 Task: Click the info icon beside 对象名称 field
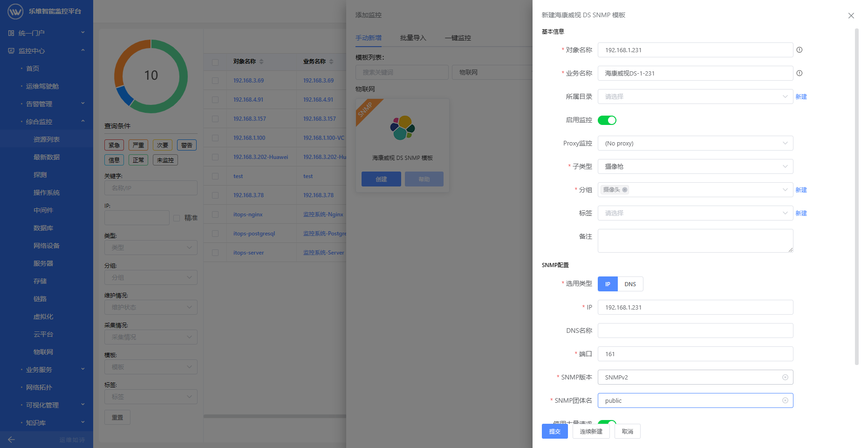pos(800,50)
